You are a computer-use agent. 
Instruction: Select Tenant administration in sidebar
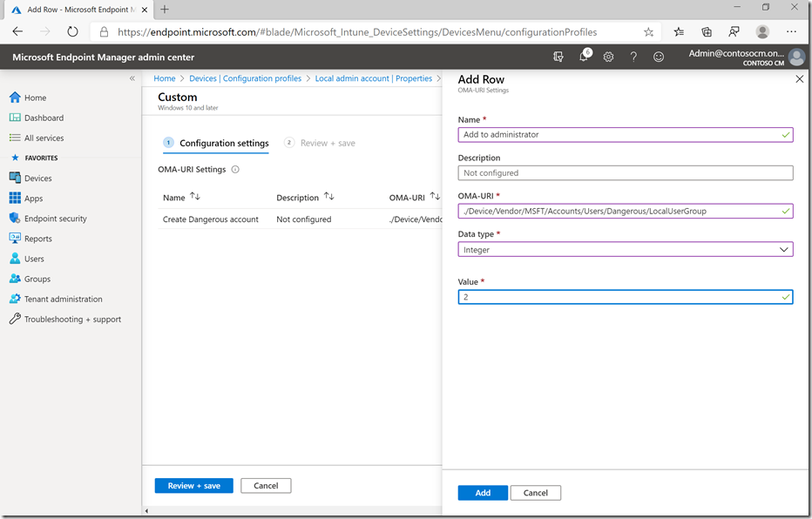pyautogui.click(x=63, y=299)
